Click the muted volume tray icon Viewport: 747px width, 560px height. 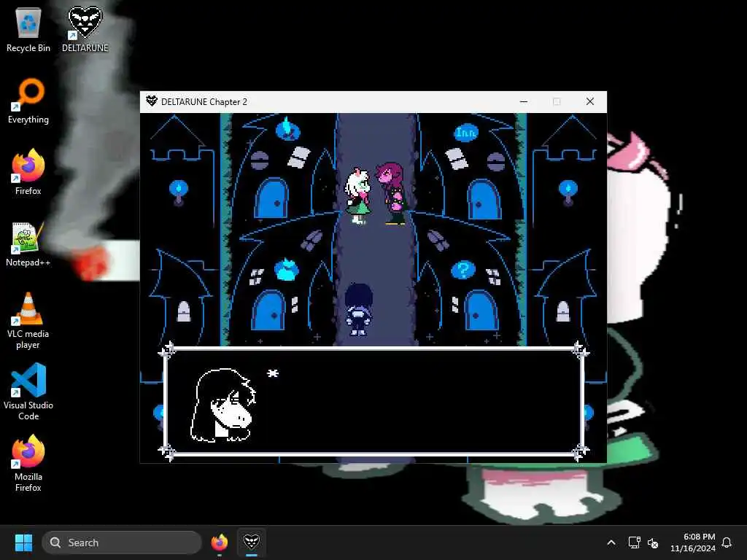point(653,542)
